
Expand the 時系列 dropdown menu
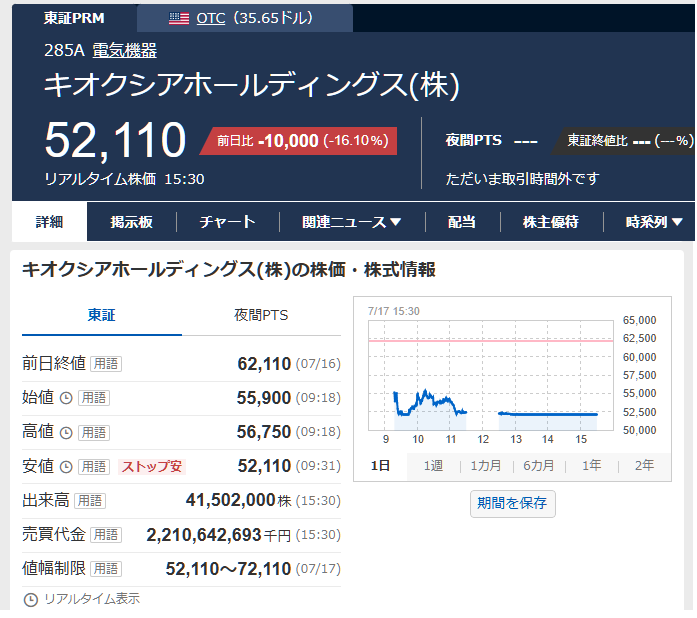[654, 222]
